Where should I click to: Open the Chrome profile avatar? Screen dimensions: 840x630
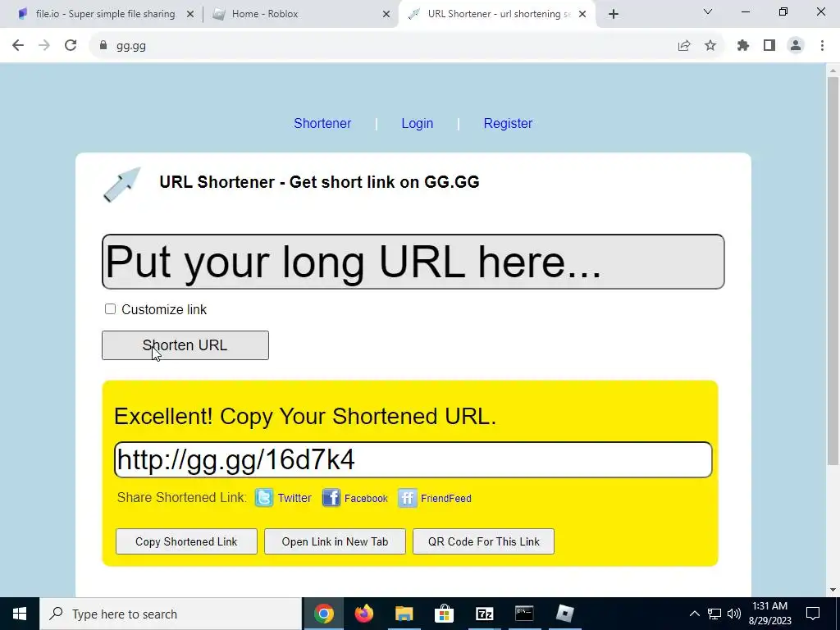(x=796, y=46)
